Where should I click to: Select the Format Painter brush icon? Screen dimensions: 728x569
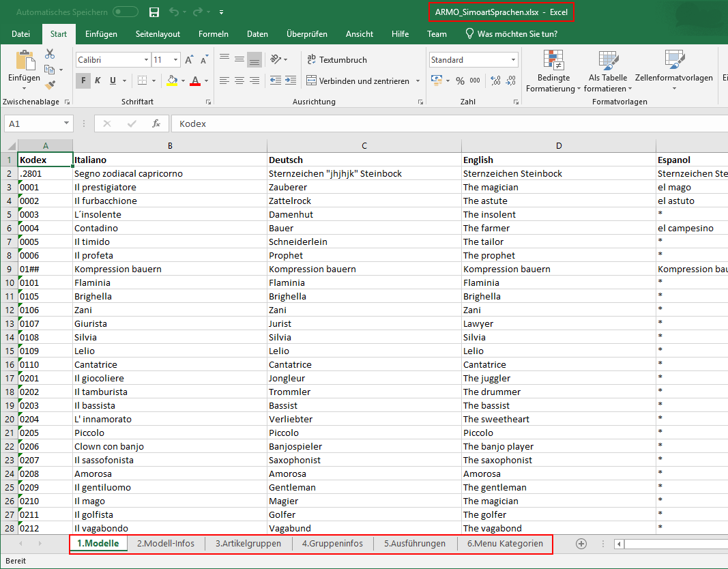tap(50, 85)
